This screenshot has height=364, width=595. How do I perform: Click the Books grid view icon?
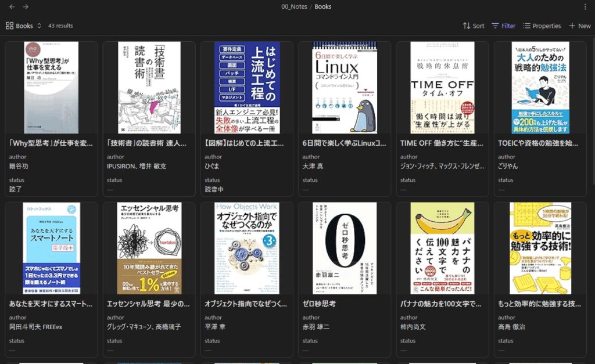point(9,26)
